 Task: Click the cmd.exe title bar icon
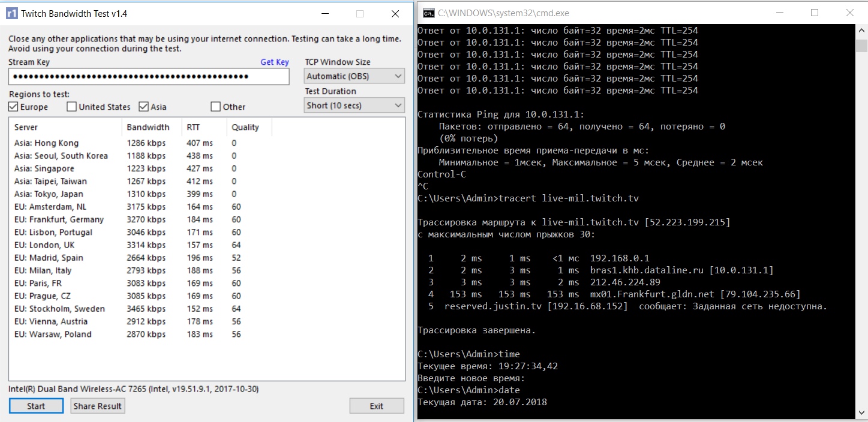[x=429, y=13]
